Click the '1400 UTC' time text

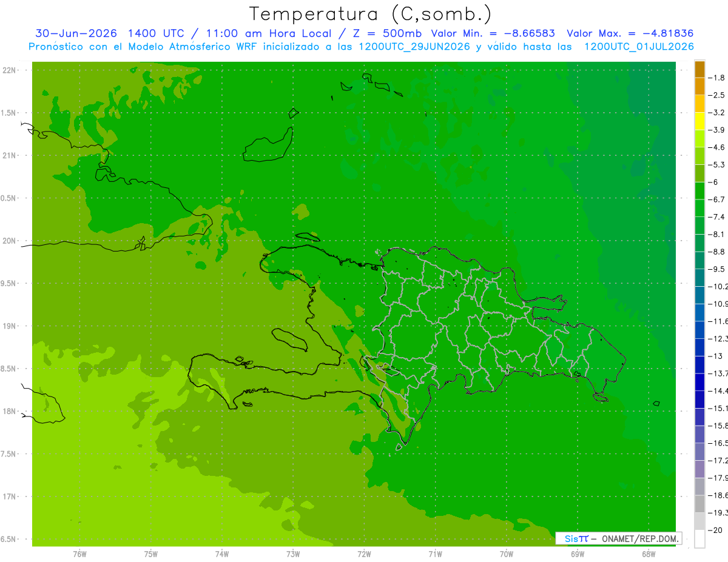155,33
